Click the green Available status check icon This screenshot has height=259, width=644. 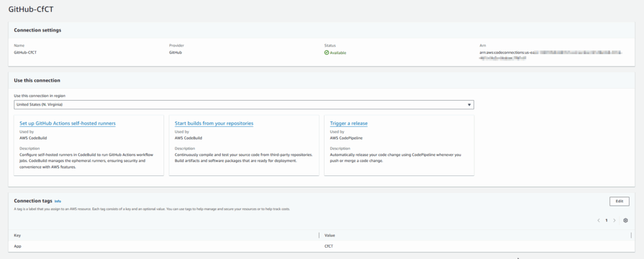point(326,53)
